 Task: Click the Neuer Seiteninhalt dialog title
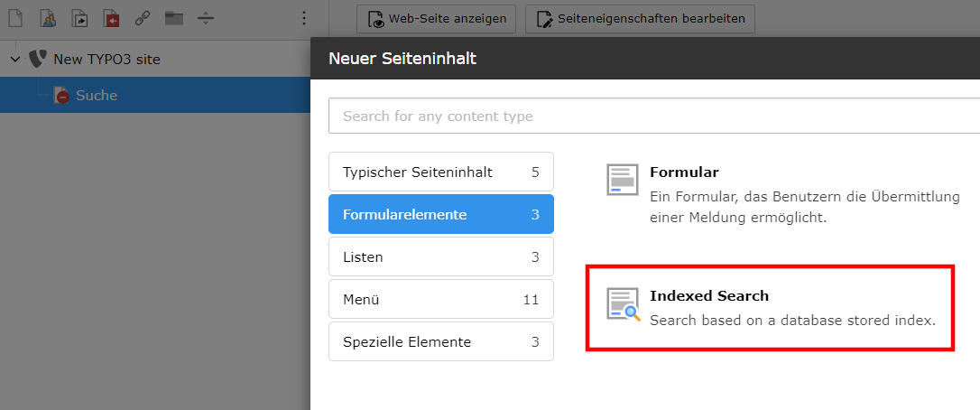[x=402, y=59]
